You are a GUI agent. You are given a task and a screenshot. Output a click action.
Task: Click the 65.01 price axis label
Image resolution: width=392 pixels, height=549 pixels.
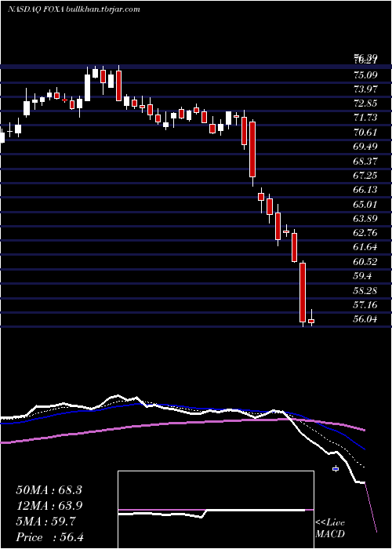pyautogui.click(x=366, y=205)
